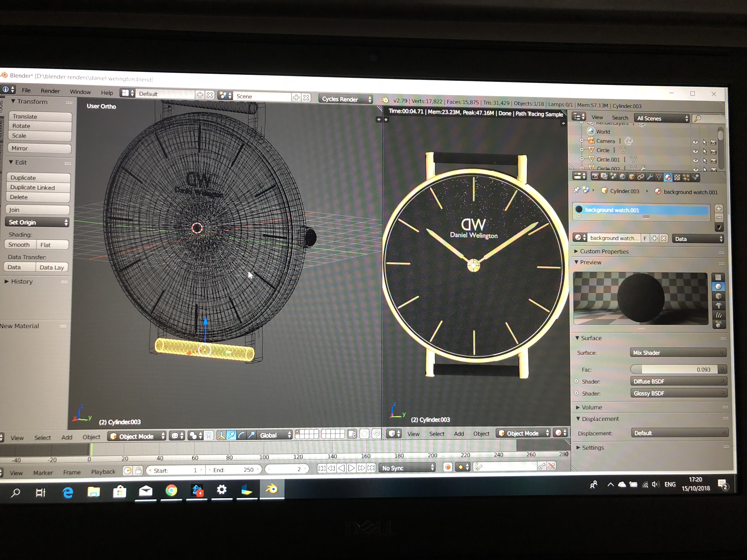Expand the Custom Properties panel
Viewport: 747px width, 560px height.
[x=604, y=251]
